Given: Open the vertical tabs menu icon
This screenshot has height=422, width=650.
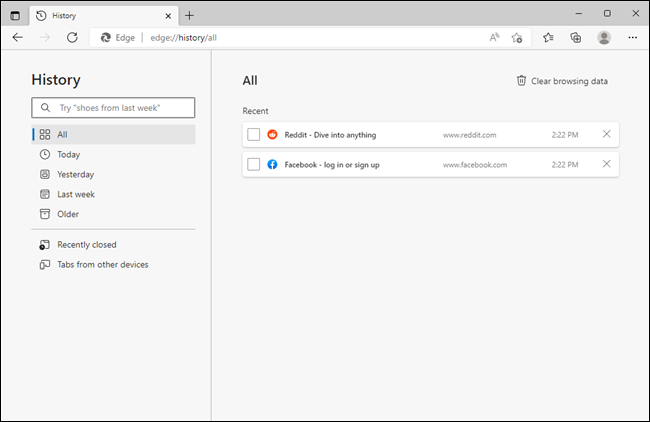Looking at the screenshot, I should 15,16.
